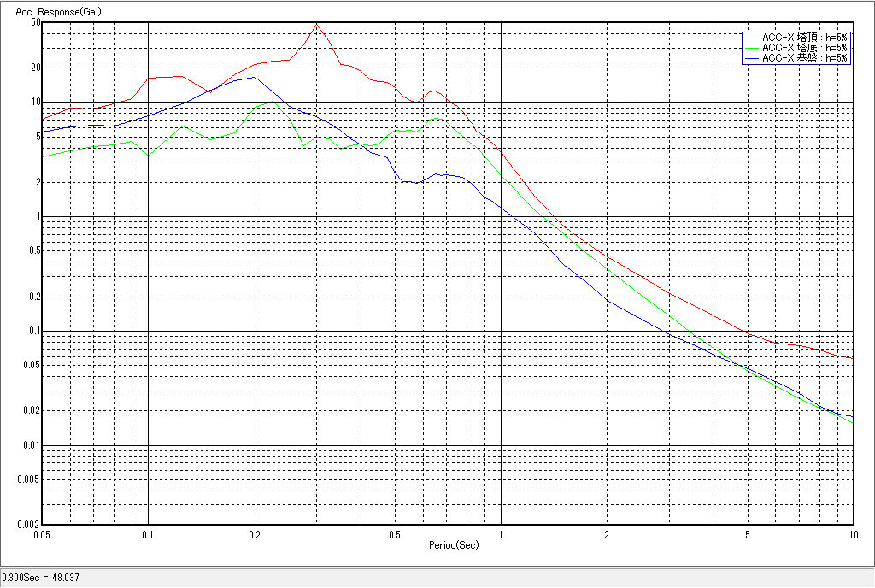Click the 1 tick label on the period axis
The image size is (875, 588).
[x=501, y=534]
